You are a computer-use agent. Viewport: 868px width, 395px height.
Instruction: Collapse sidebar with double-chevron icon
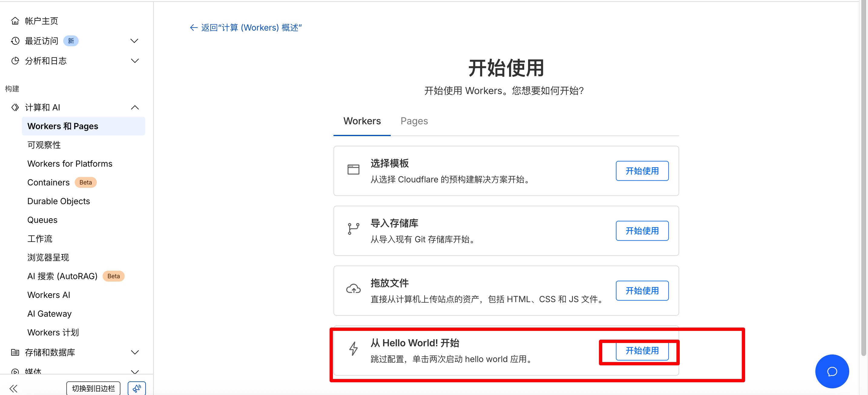(14, 388)
